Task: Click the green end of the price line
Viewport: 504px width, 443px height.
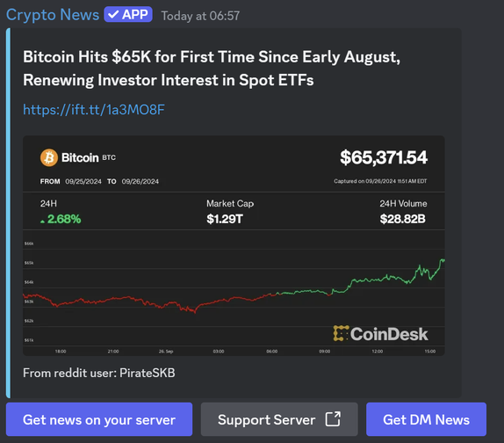Action: 443,260
